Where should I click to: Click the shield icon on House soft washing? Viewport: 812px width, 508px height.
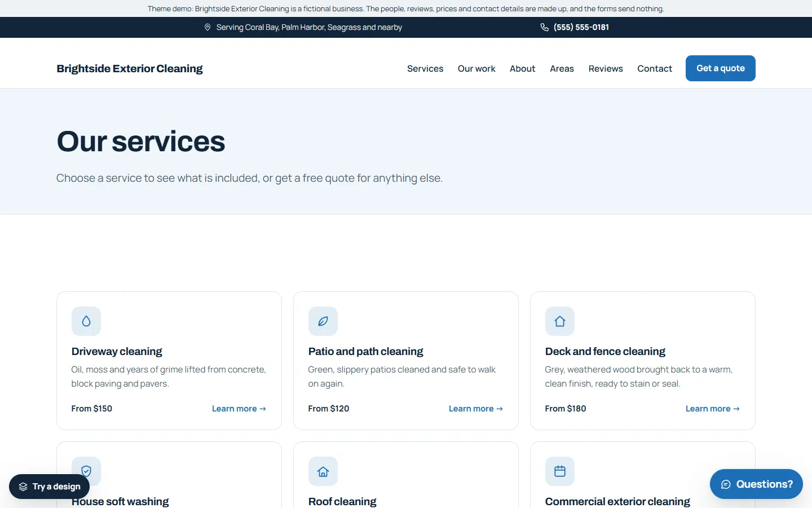point(86,471)
